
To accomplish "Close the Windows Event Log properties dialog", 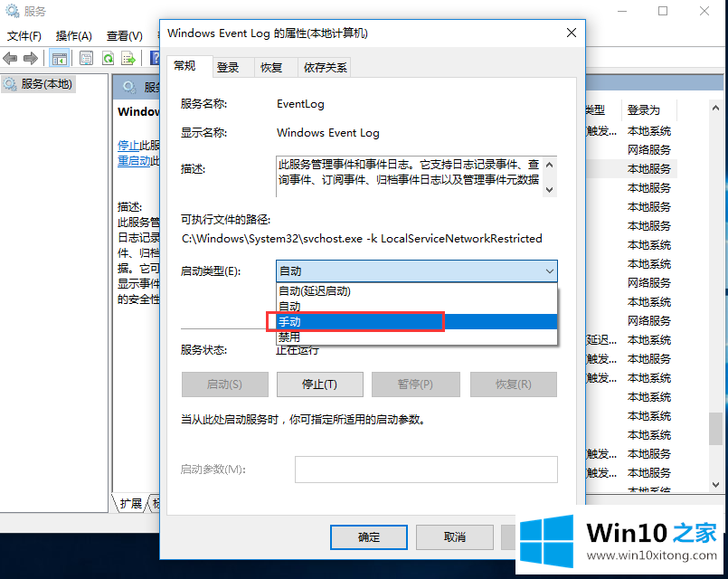I will click(x=571, y=33).
